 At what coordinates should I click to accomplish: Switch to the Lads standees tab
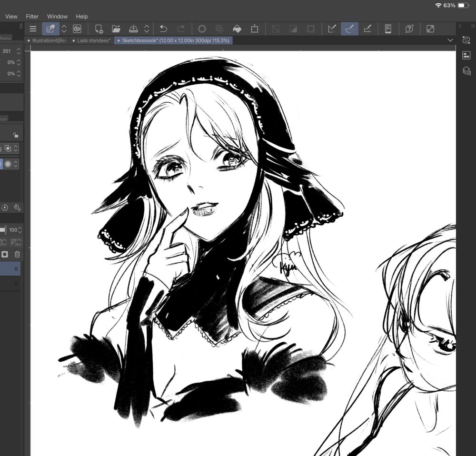tap(91, 40)
